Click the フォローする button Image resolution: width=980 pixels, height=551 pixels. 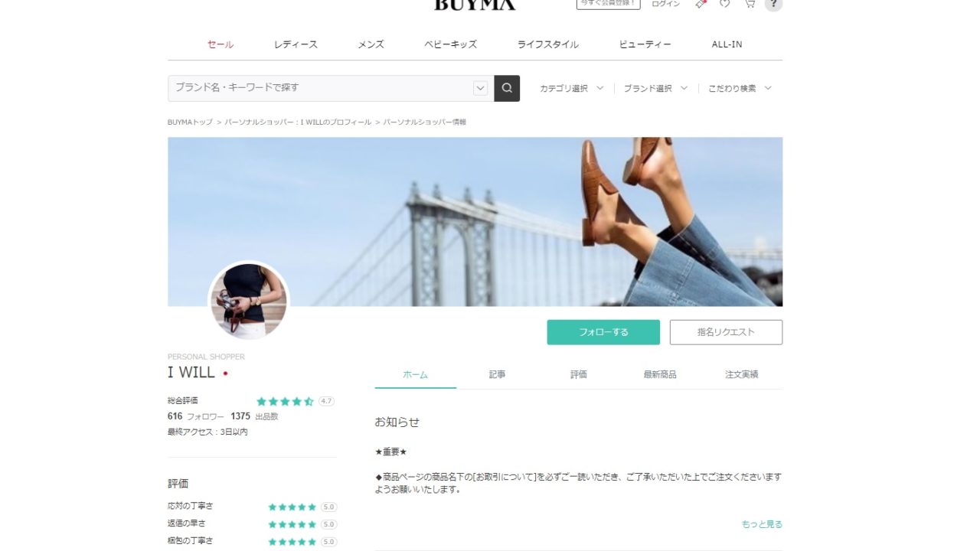click(603, 332)
